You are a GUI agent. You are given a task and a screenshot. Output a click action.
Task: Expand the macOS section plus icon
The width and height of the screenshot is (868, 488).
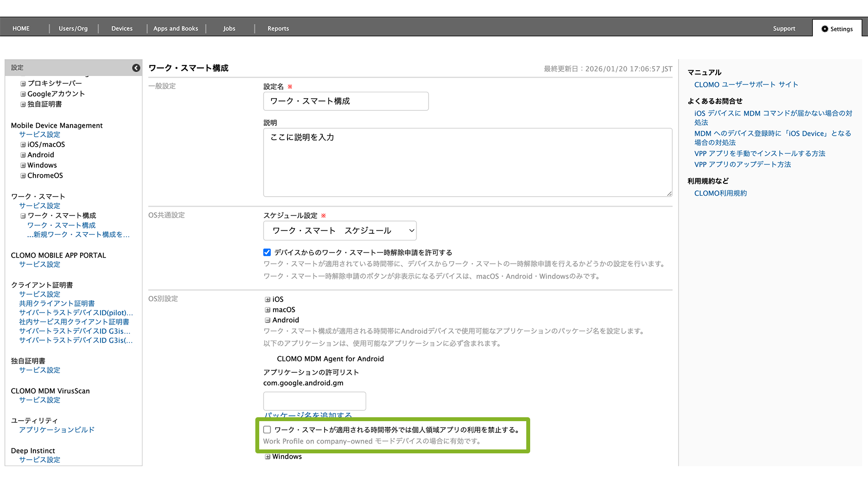pos(268,310)
